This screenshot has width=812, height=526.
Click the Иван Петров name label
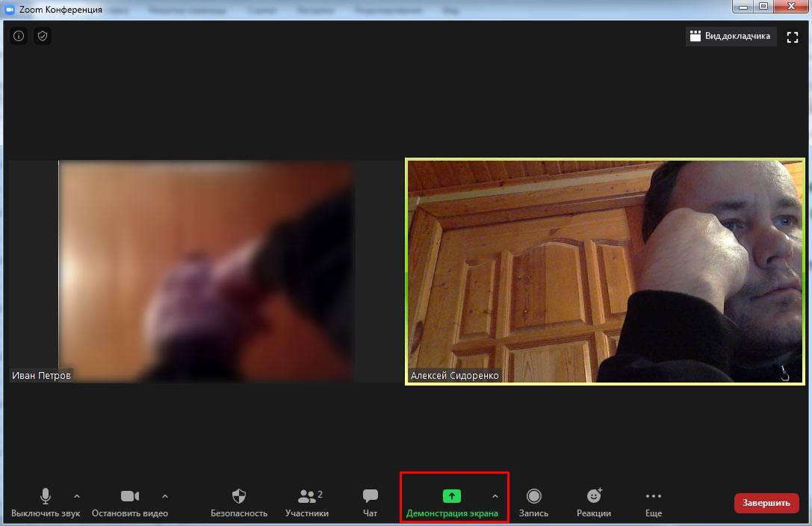(41, 375)
